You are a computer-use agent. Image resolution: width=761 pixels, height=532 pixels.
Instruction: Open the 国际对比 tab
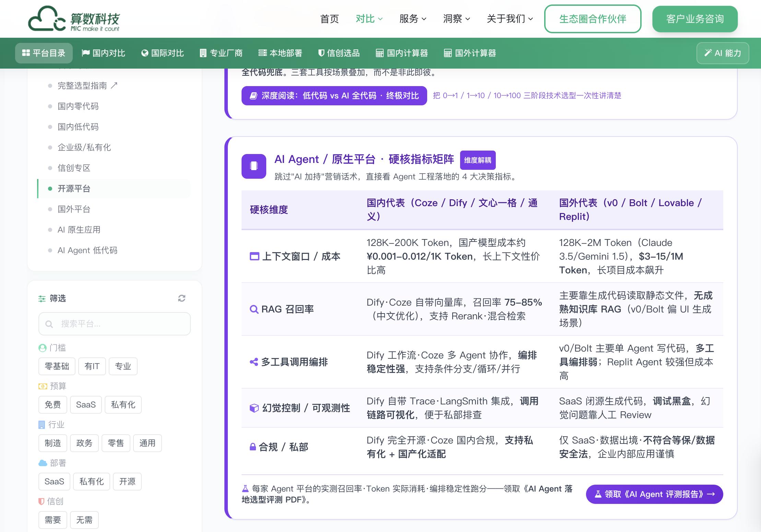(x=162, y=53)
